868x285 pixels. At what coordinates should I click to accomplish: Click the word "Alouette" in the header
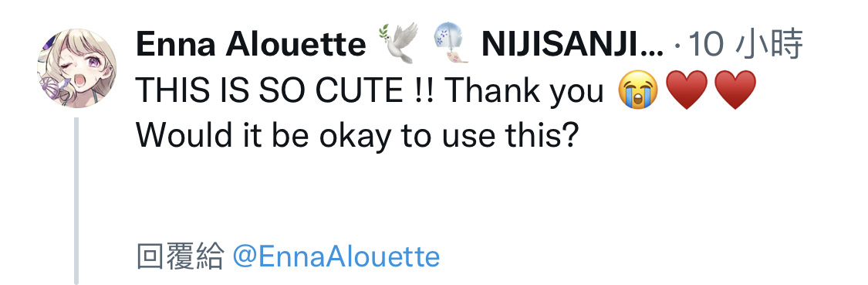(x=296, y=44)
